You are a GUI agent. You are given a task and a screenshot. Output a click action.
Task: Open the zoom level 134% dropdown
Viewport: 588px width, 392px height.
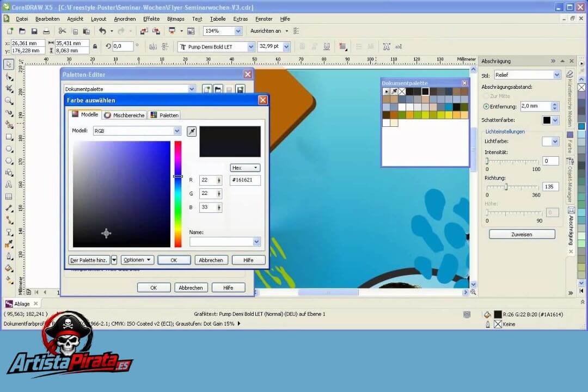238,31
